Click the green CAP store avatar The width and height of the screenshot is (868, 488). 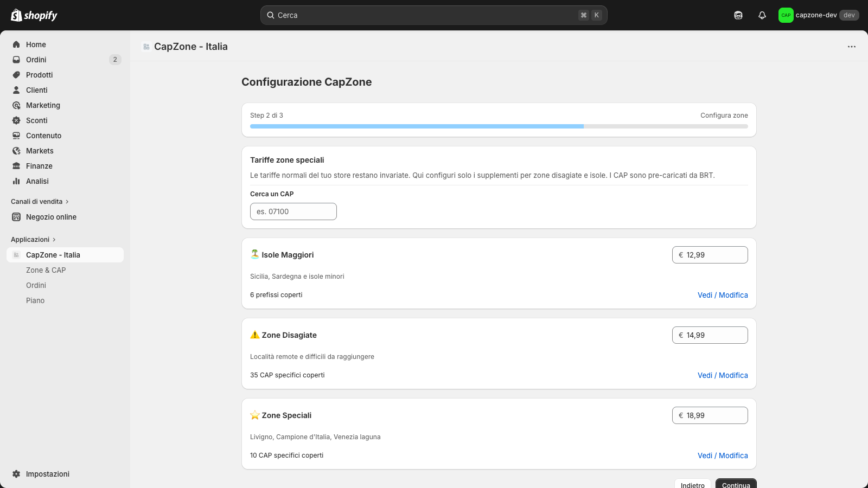(786, 15)
